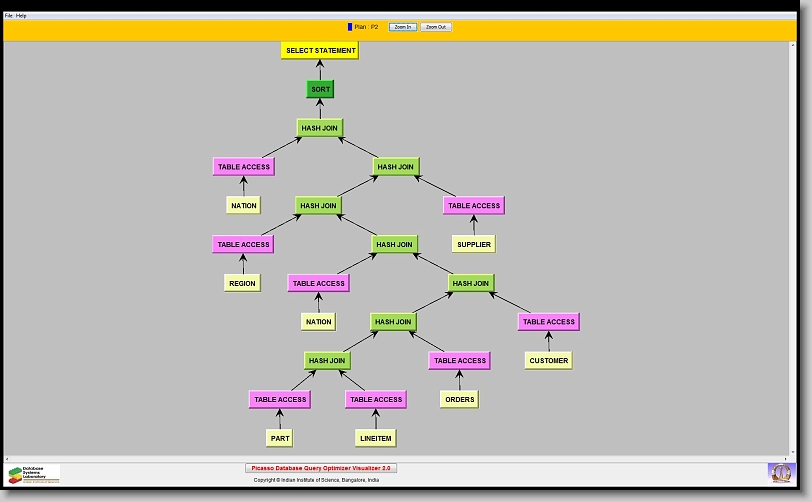The height and width of the screenshot is (502, 812).
Task: Click the institute emblem icon at bottom right
Action: pos(780,472)
